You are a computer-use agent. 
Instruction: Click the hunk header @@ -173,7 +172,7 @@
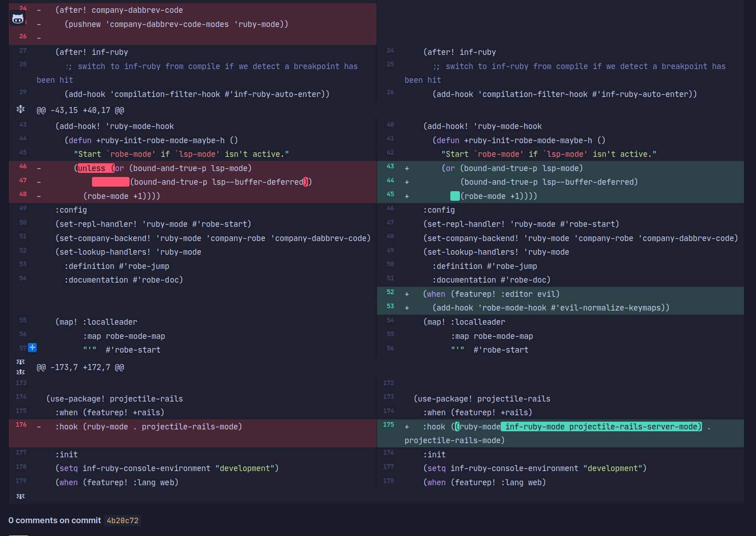[80, 367]
